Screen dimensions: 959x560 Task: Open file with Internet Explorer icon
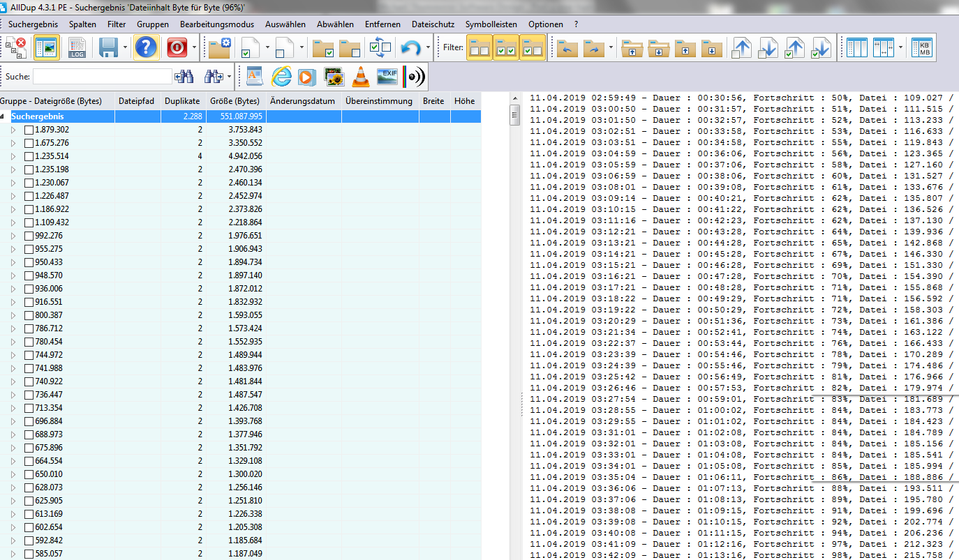[x=281, y=76]
